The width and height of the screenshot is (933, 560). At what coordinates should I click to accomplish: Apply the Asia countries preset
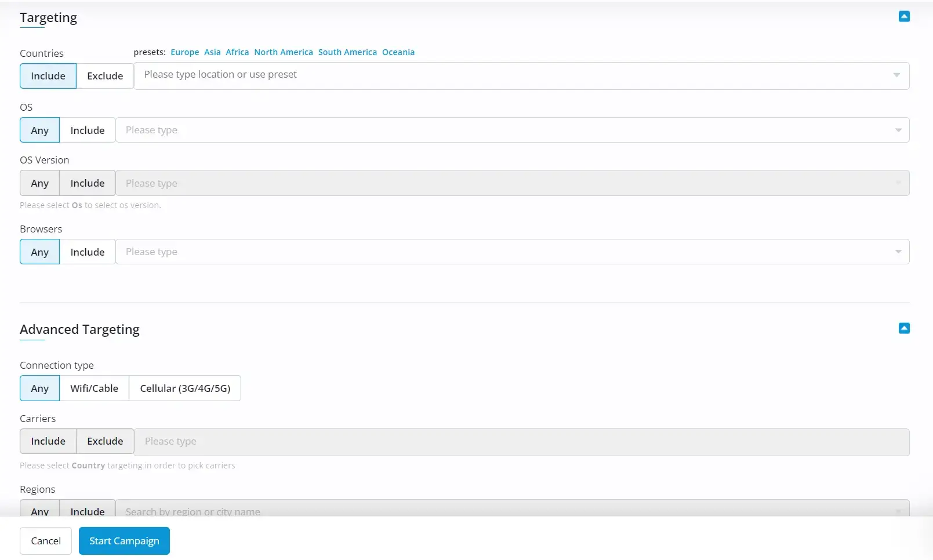click(x=212, y=52)
